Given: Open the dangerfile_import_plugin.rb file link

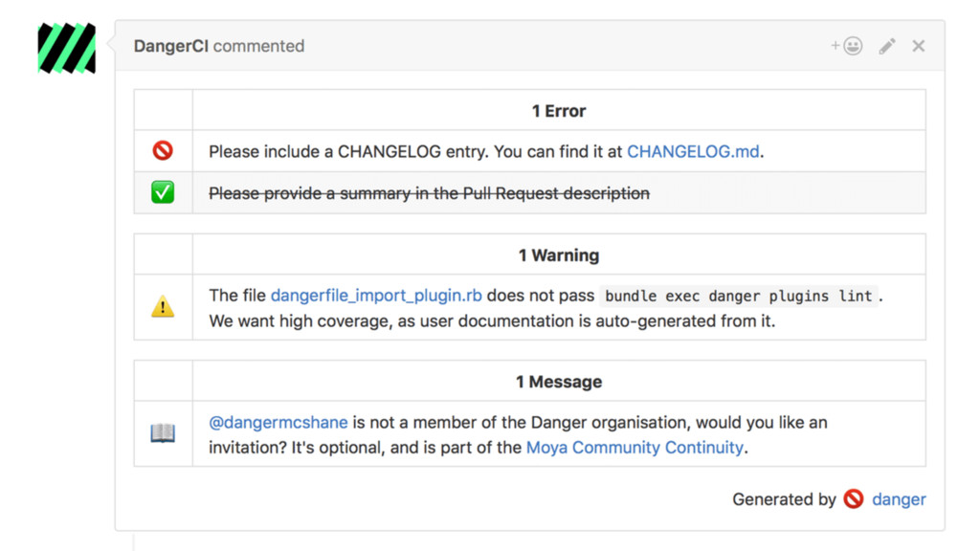Looking at the screenshot, I should [376, 296].
